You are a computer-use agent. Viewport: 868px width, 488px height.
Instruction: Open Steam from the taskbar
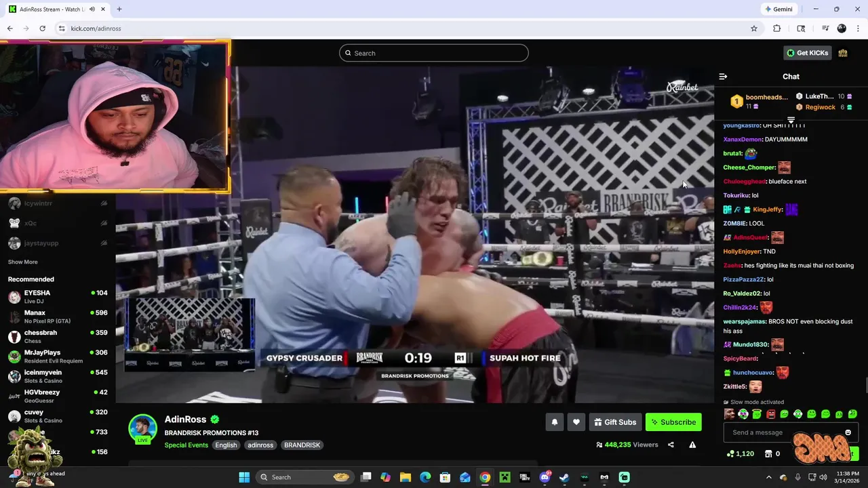pyautogui.click(x=564, y=477)
